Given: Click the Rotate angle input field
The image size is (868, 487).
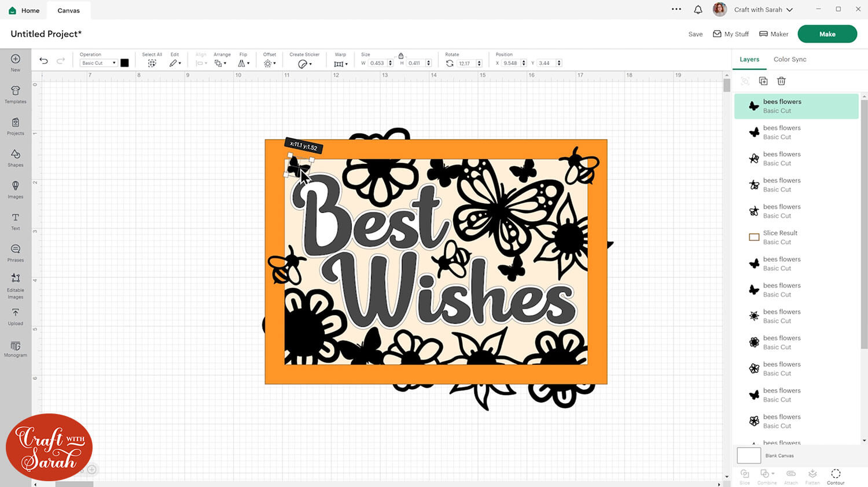Looking at the screenshot, I should point(465,63).
